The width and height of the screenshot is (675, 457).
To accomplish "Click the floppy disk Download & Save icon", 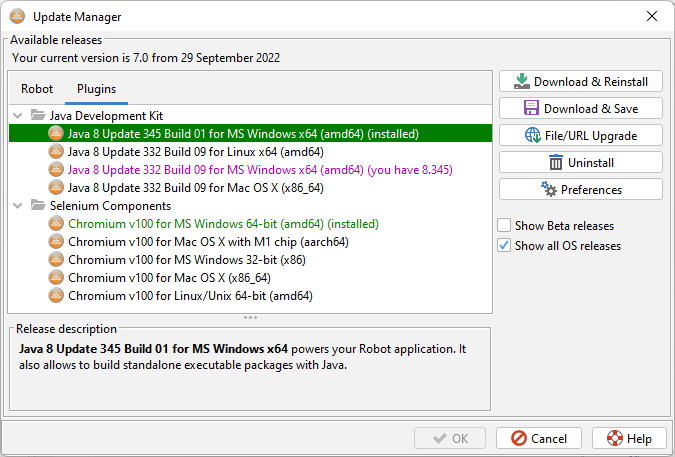I will 532,108.
